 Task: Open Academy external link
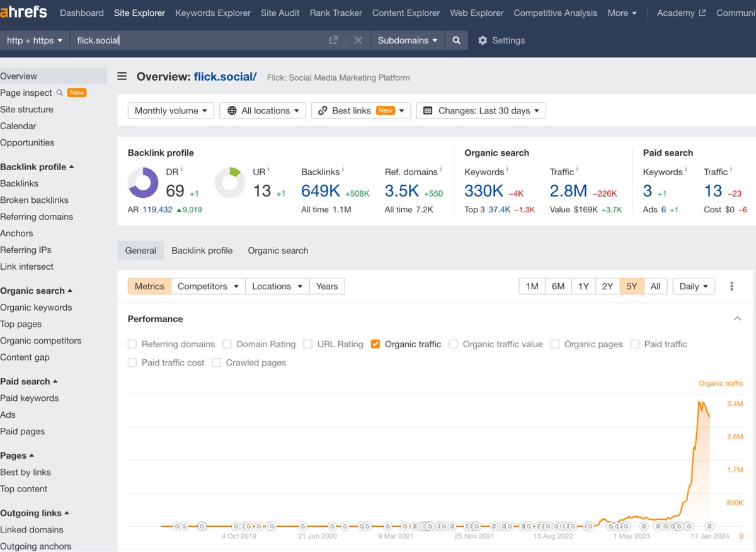(681, 13)
